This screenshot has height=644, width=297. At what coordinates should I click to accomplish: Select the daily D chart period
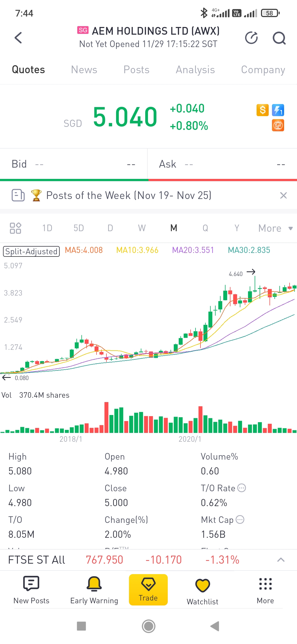pyautogui.click(x=110, y=228)
